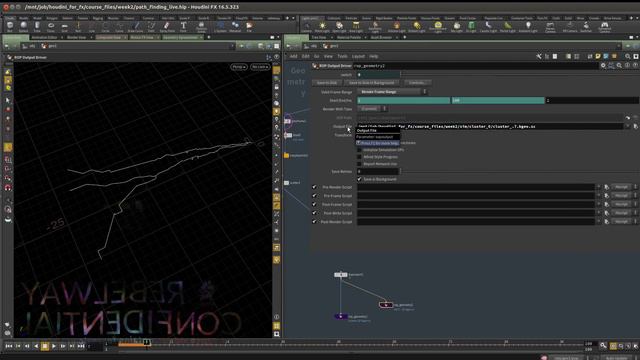640x360 pixels.
Task: Select the Ambient Light shelf tool
Action: 528,27
